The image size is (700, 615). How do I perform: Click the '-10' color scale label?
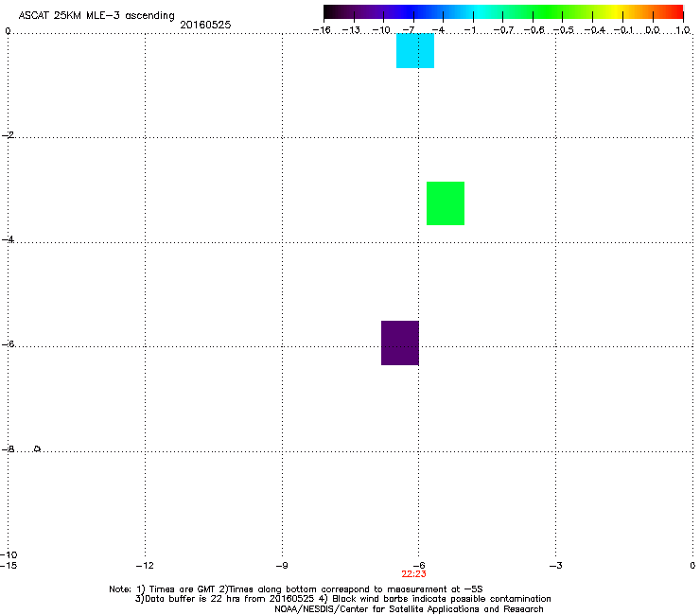pos(381,30)
